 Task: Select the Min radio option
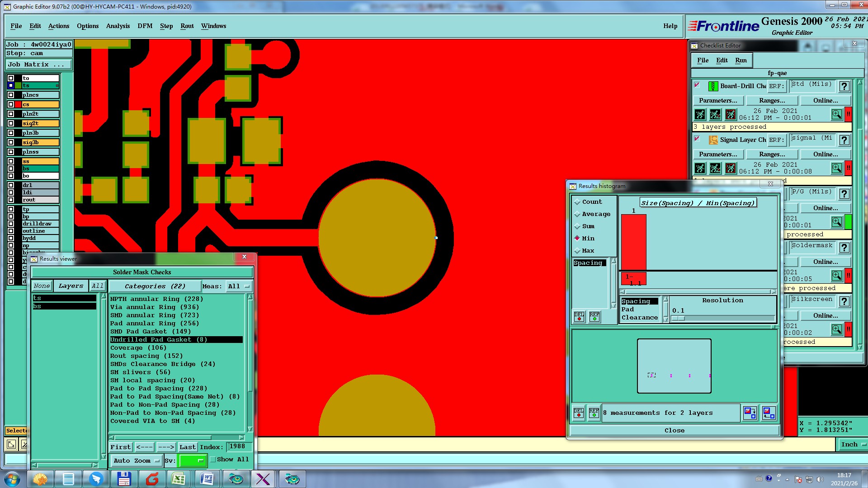pos(577,238)
